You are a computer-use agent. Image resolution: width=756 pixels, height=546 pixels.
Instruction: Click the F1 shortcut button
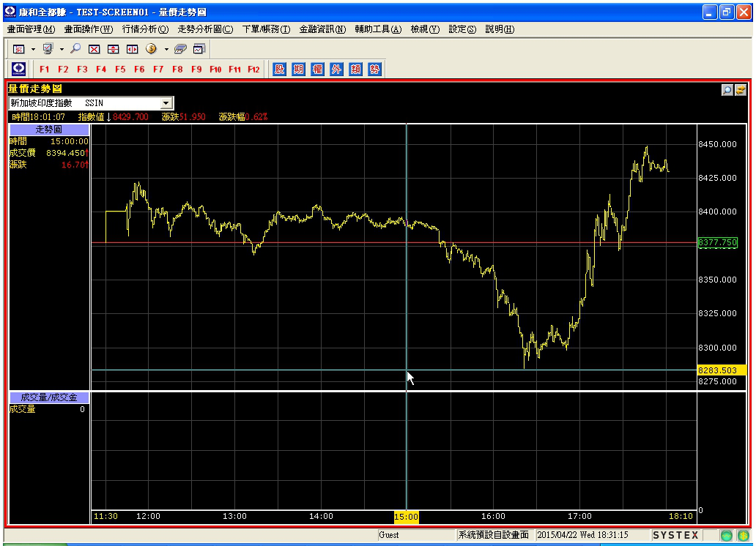click(x=45, y=70)
